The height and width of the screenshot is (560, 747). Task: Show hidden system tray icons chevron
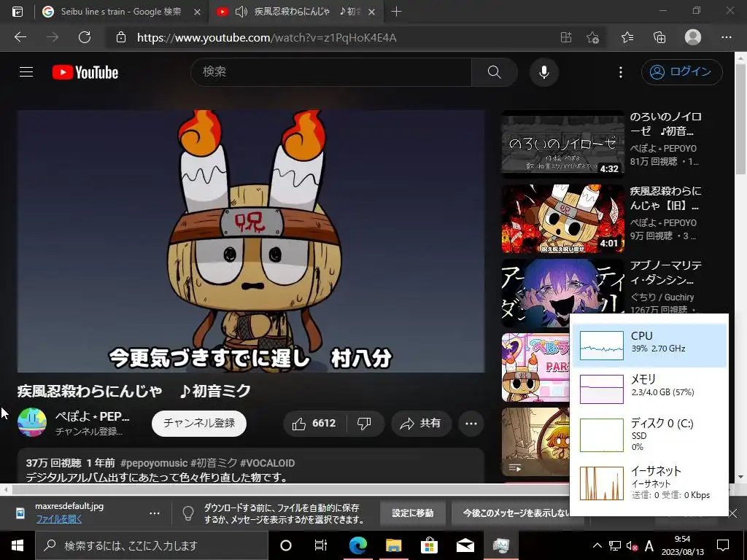coord(597,545)
